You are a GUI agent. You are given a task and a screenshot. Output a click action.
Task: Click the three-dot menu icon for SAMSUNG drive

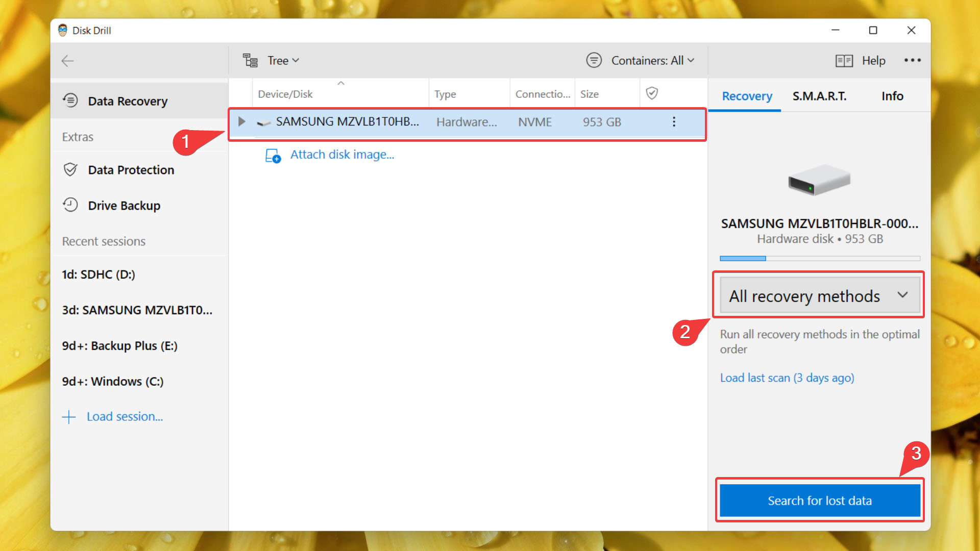click(674, 122)
